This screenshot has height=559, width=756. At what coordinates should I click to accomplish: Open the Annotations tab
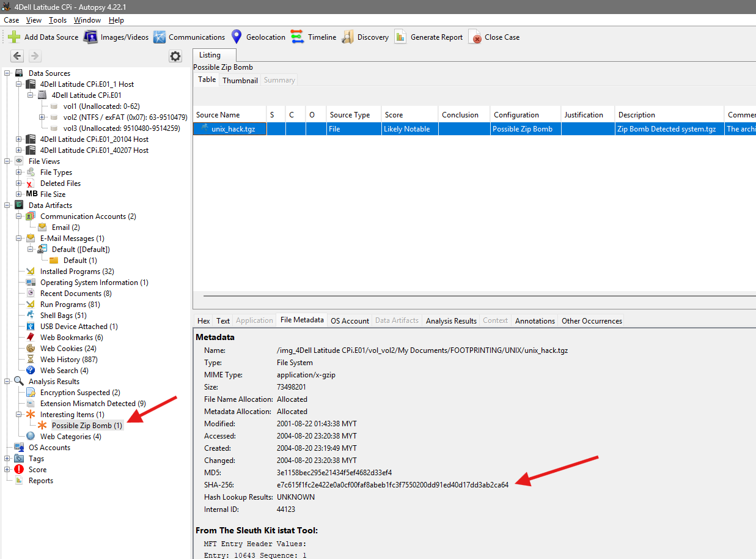tap(535, 320)
